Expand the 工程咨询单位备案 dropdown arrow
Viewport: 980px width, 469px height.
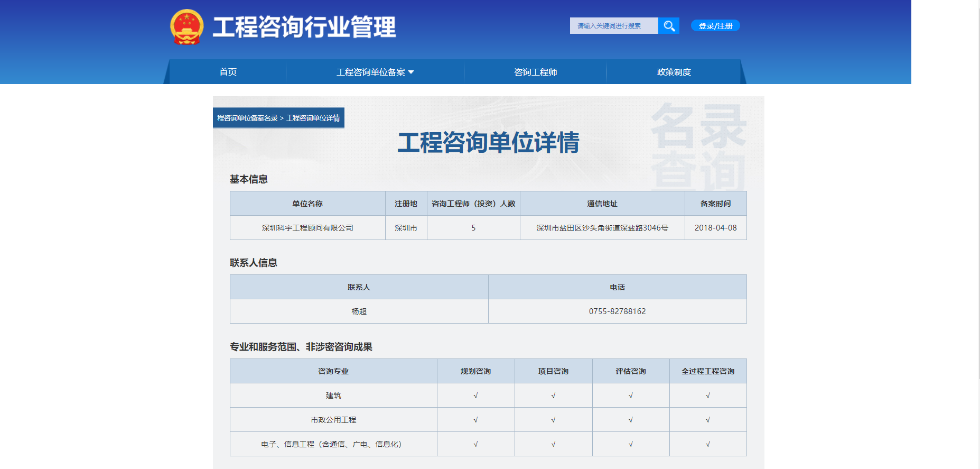click(x=412, y=72)
